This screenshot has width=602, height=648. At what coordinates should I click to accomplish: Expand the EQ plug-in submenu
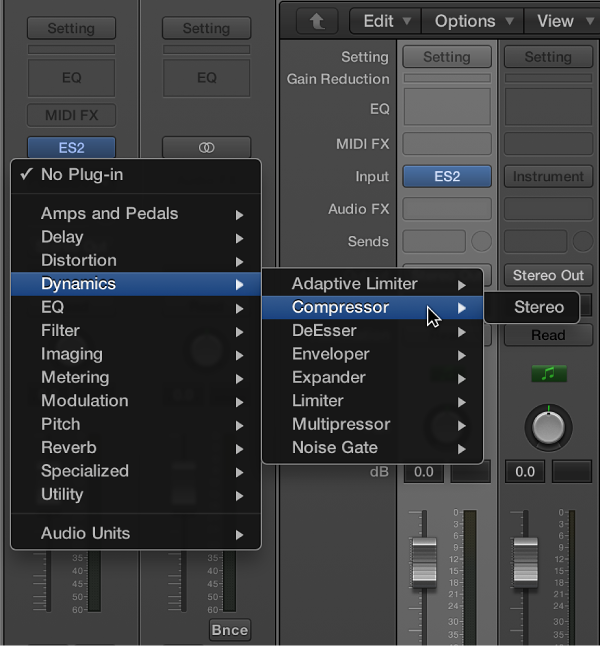(x=136, y=307)
